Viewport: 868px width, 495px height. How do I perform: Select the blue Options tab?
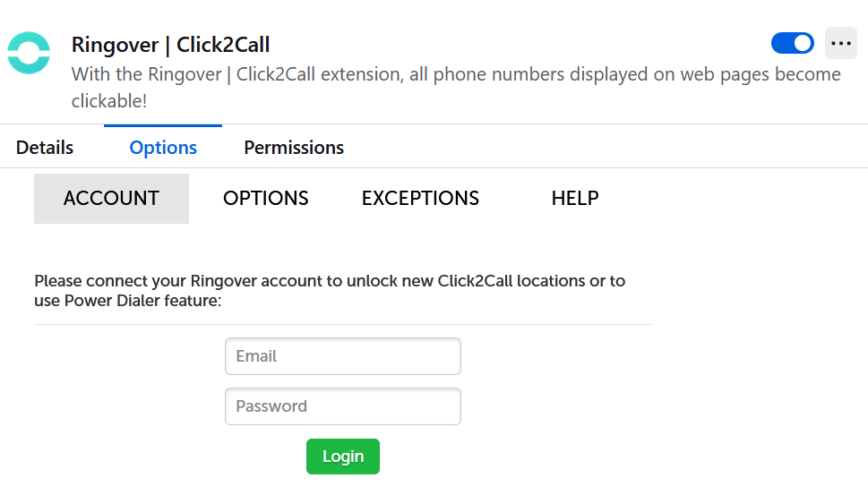tap(163, 148)
